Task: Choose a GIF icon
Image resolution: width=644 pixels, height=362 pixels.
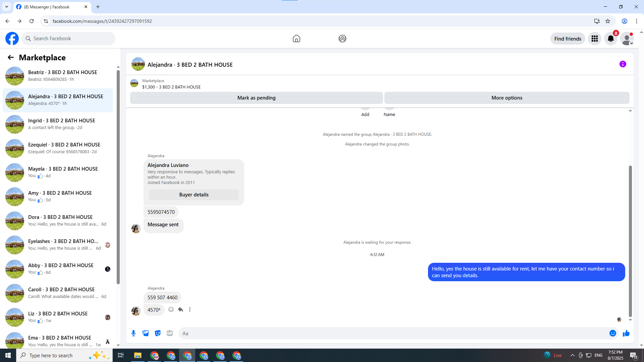Action: [x=170, y=333]
